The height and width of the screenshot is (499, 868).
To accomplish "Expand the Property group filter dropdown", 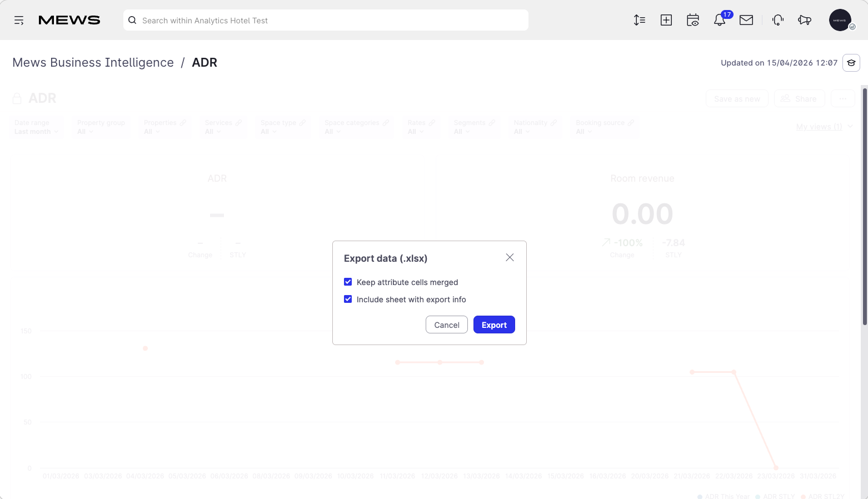I will 101,127.
